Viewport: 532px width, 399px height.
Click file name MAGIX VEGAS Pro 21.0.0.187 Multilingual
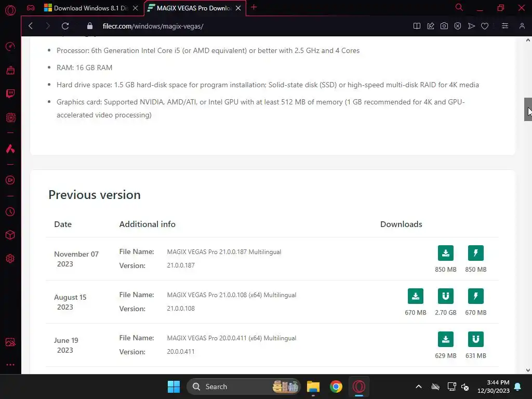coord(224,252)
